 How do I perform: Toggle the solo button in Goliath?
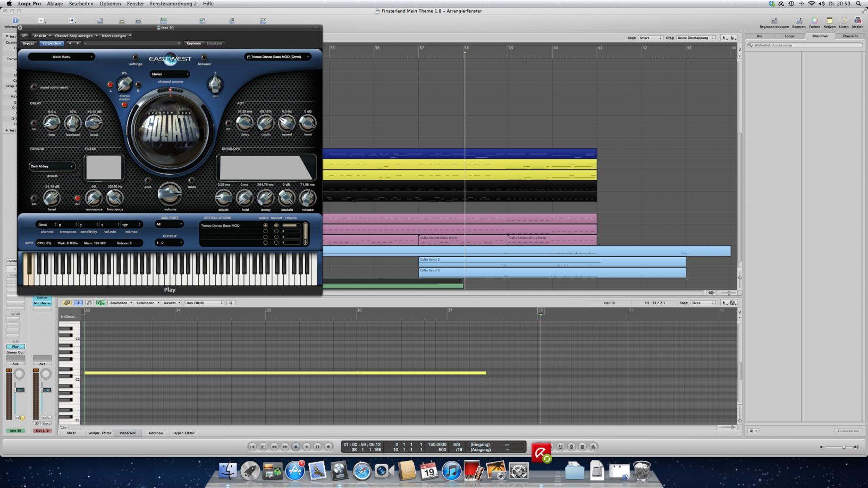pos(148,181)
